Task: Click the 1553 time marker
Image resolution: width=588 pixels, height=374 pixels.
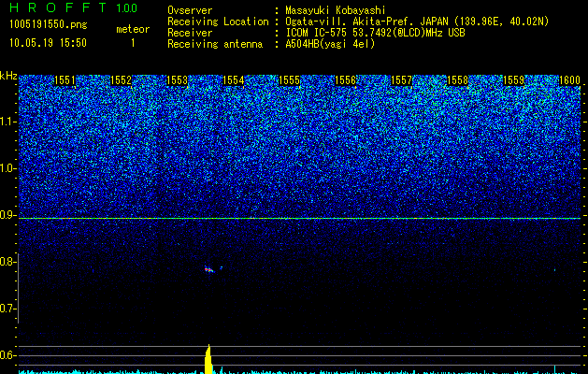Action: [x=177, y=80]
